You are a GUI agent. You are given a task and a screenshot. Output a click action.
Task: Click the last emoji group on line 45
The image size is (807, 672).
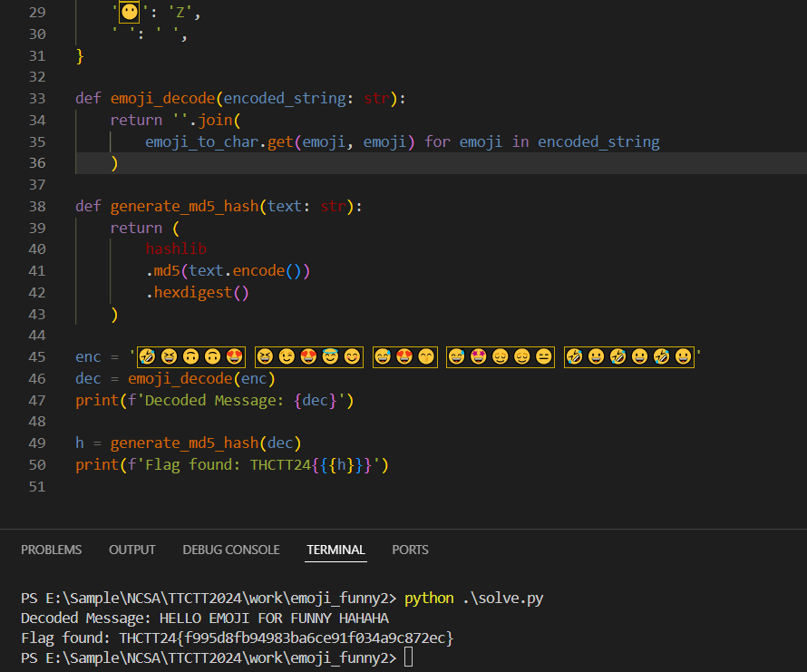click(628, 357)
